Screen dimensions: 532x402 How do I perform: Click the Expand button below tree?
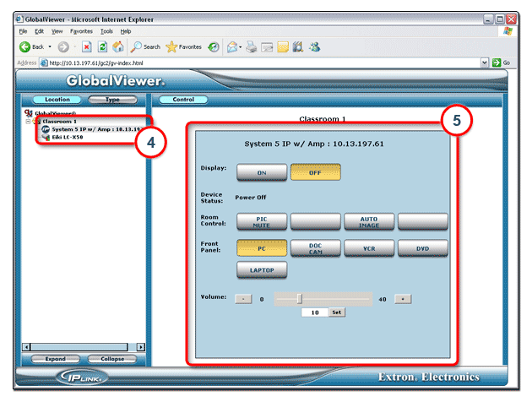click(57, 359)
